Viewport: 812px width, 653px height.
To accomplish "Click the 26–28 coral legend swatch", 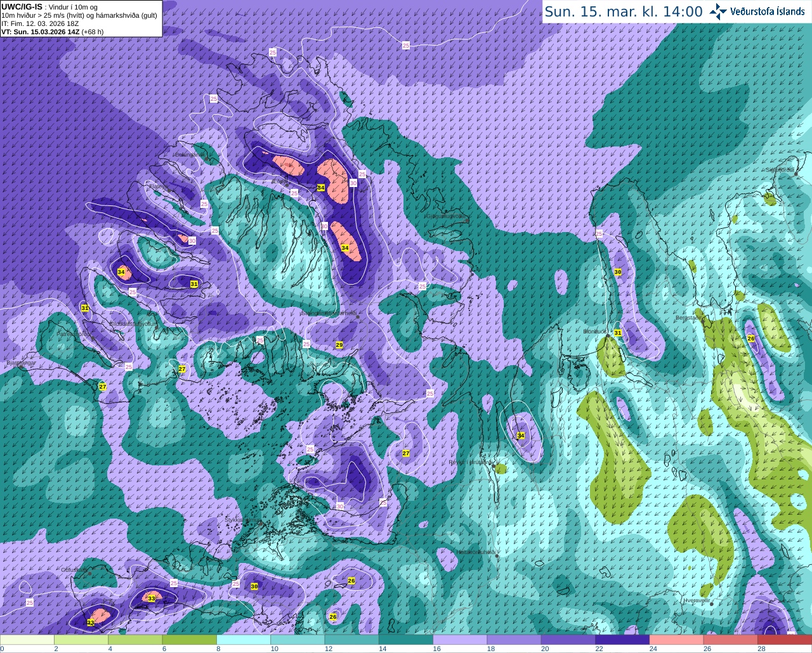I will click(731, 640).
